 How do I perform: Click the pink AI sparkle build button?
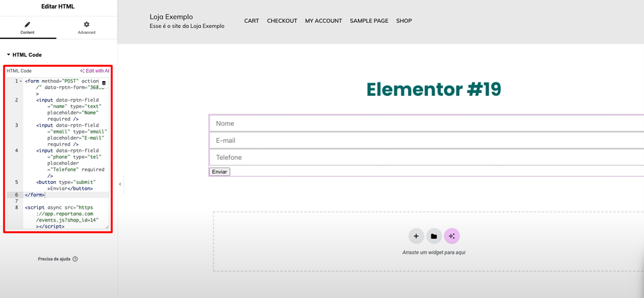(452, 236)
